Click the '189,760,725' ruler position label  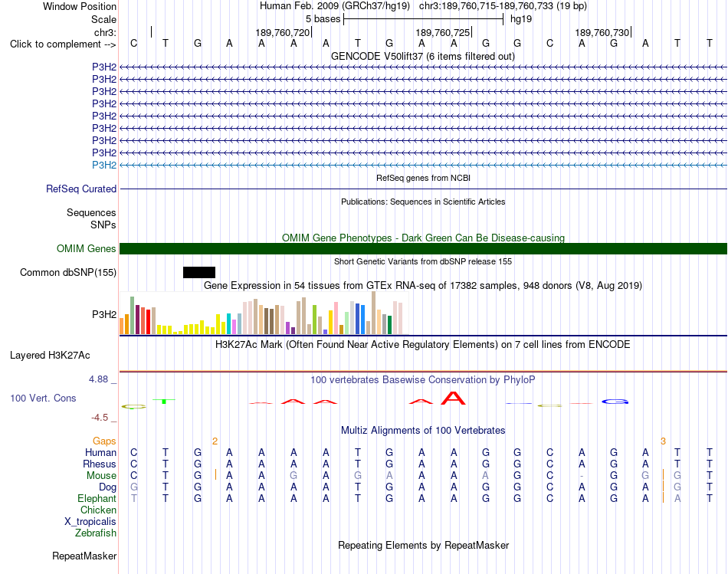(x=442, y=32)
